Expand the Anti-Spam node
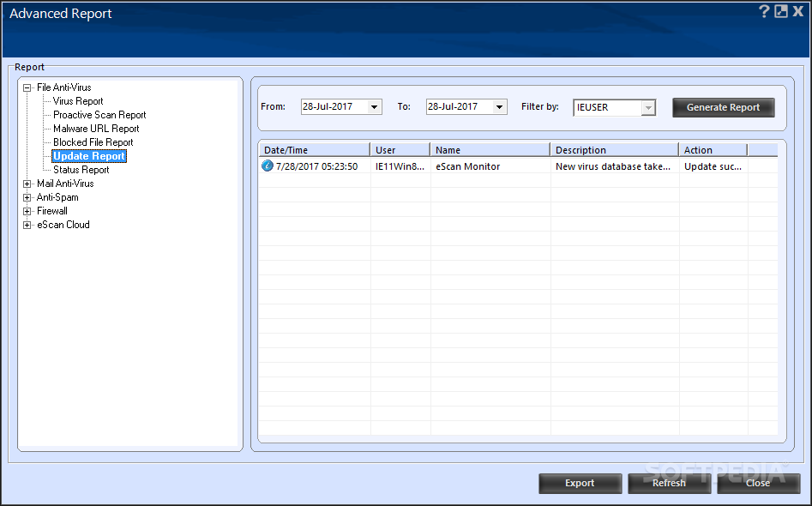Viewport: 812px width, 506px height. [x=27, y=198]
